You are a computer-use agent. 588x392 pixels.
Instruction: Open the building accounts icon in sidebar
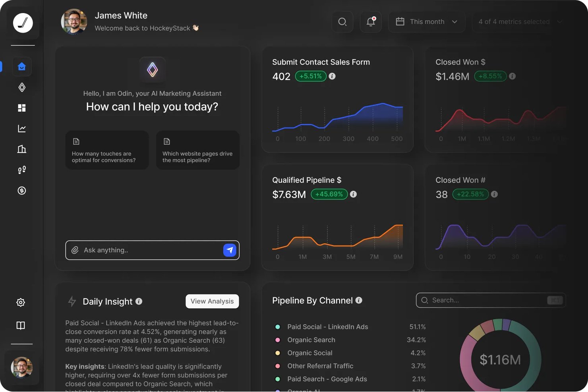(22, 149)
